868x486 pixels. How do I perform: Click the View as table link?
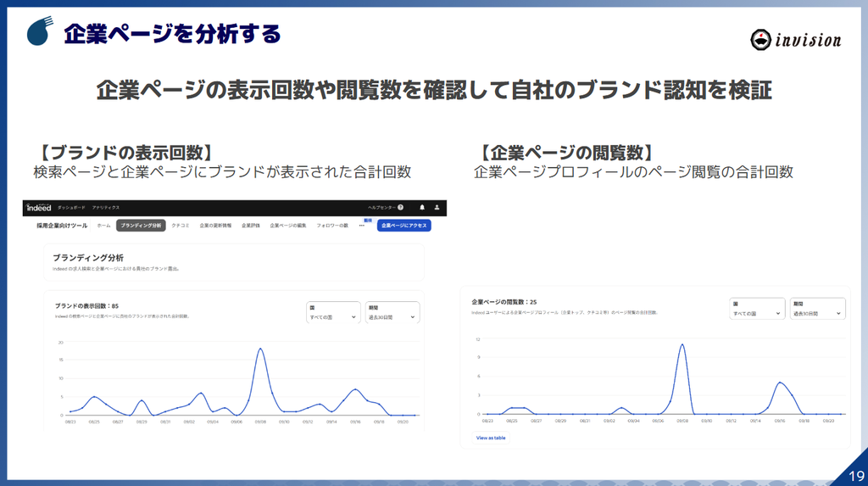pyautogui.click(x=491, y=438)
